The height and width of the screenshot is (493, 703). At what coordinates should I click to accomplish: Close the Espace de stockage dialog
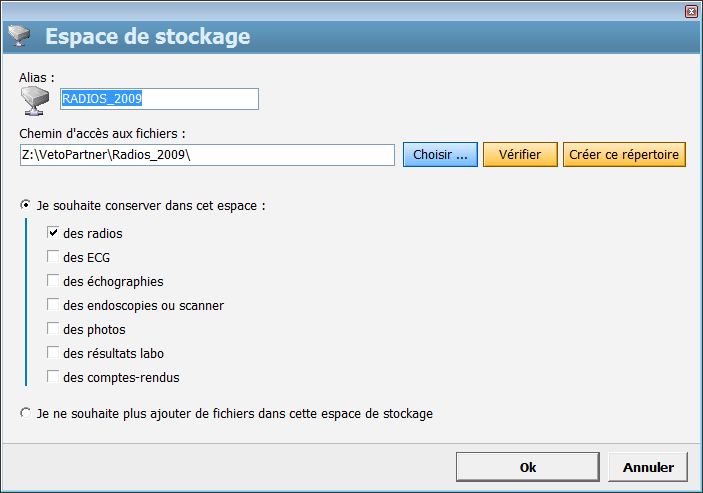[x=691, y=11]
